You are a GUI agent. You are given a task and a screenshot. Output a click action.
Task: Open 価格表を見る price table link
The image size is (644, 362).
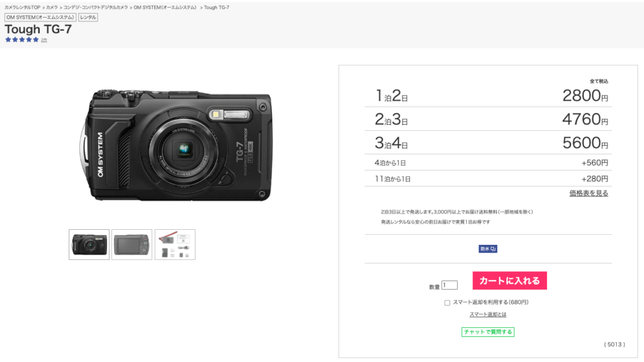point(589,193)
